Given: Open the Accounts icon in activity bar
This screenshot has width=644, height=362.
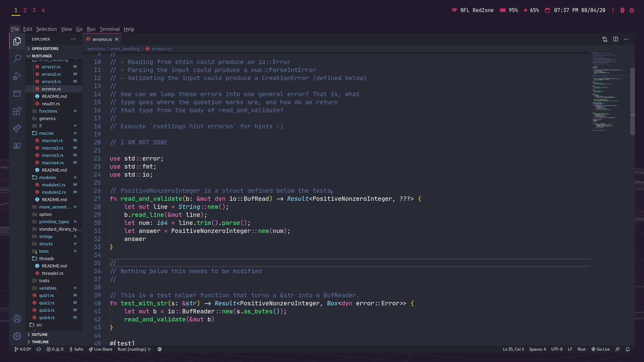Looking at the screenshot, I should (17, 319).
